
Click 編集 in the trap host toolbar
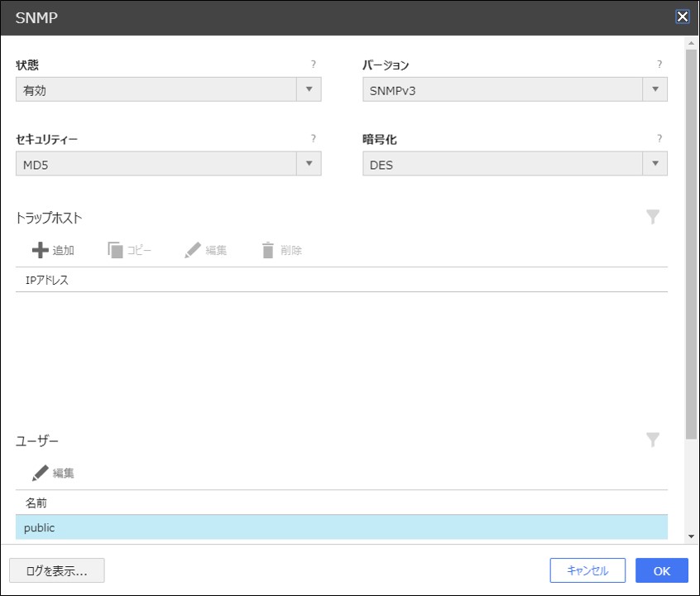pos(205,250)
